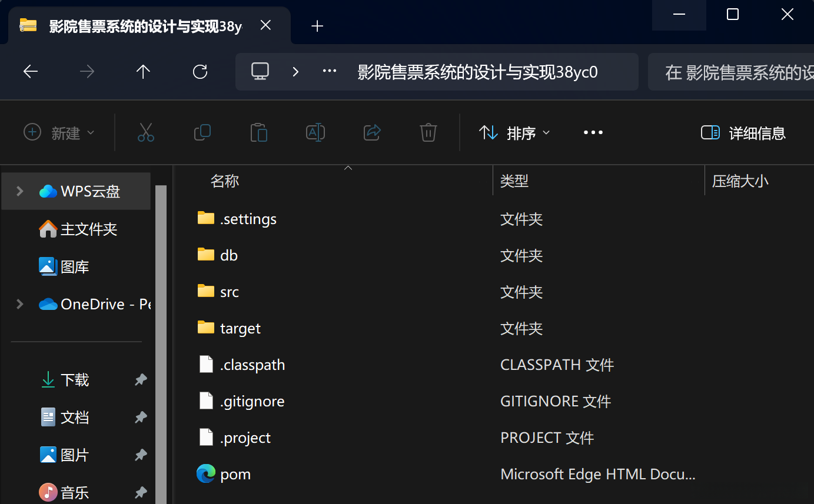Click the pin icon beside 音乐
814x504 pixels.
[141, 492]
